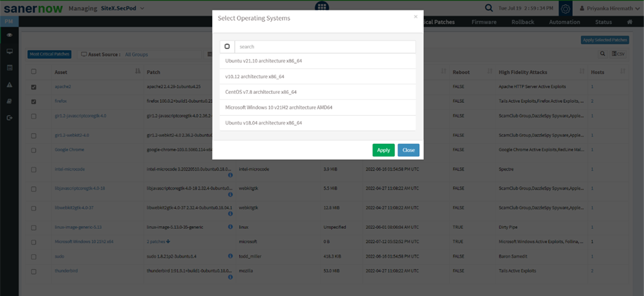Screen dimensions: 644x296
Task: Open the thunderbird asset link
Action: (66, 271)
